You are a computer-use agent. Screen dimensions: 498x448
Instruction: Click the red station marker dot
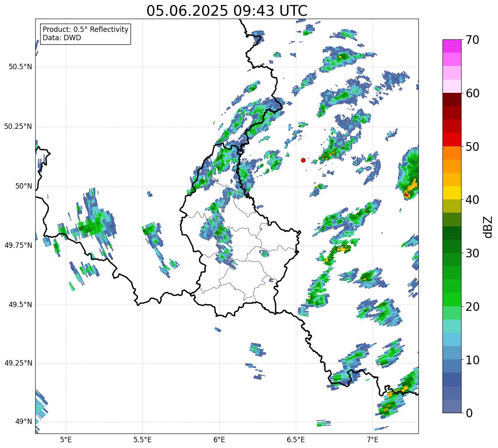(303, 160)
